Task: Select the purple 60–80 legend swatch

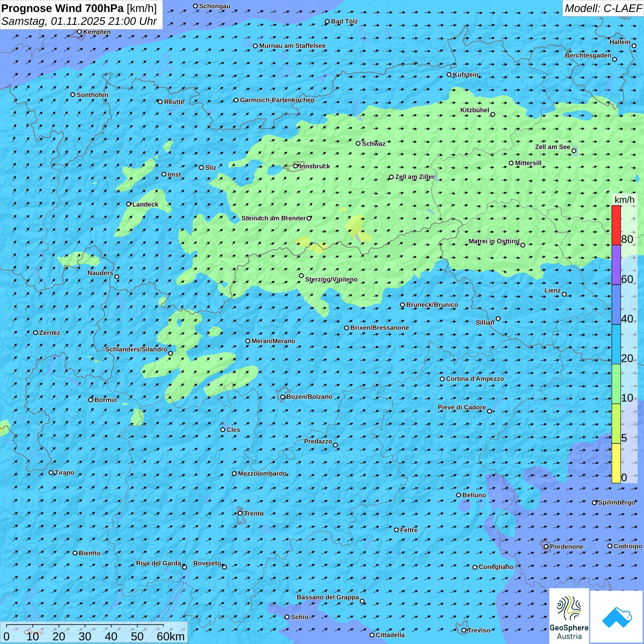Action: click(x=616, y=264)
